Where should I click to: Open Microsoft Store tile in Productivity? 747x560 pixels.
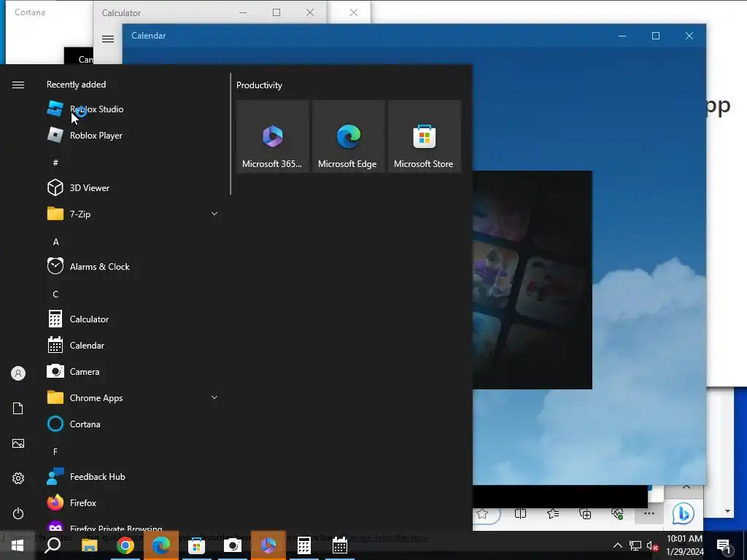coord(425,136)
